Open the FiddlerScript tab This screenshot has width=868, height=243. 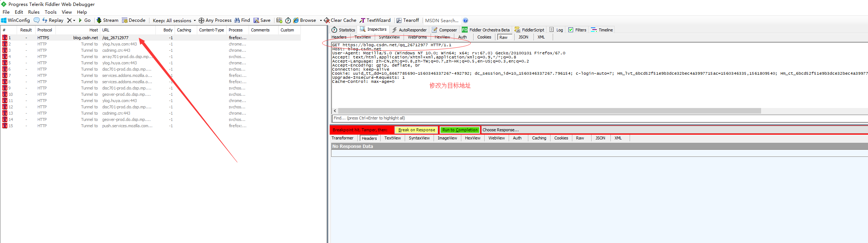529,30
